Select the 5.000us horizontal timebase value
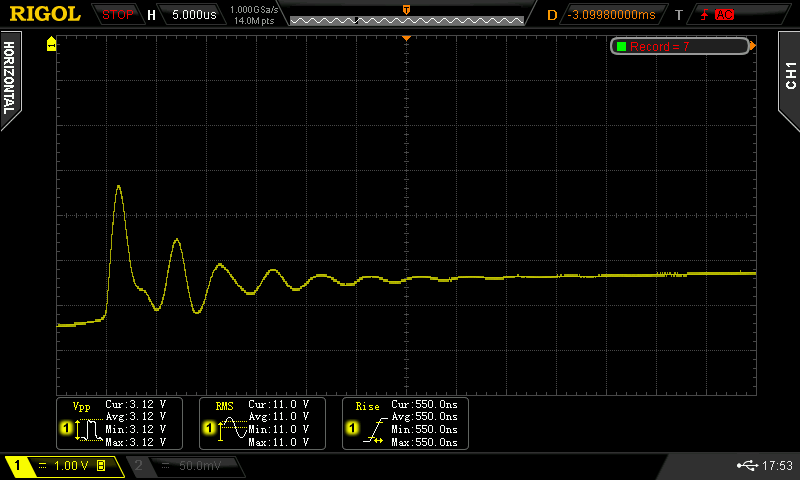This screenshot has height=480, width=800. 194,15
